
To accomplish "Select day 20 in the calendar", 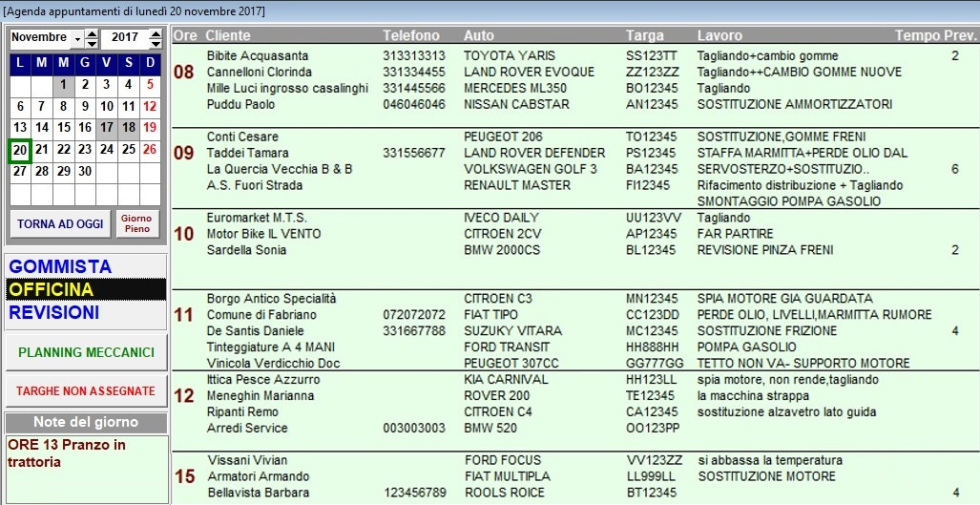I will (20, 150).
